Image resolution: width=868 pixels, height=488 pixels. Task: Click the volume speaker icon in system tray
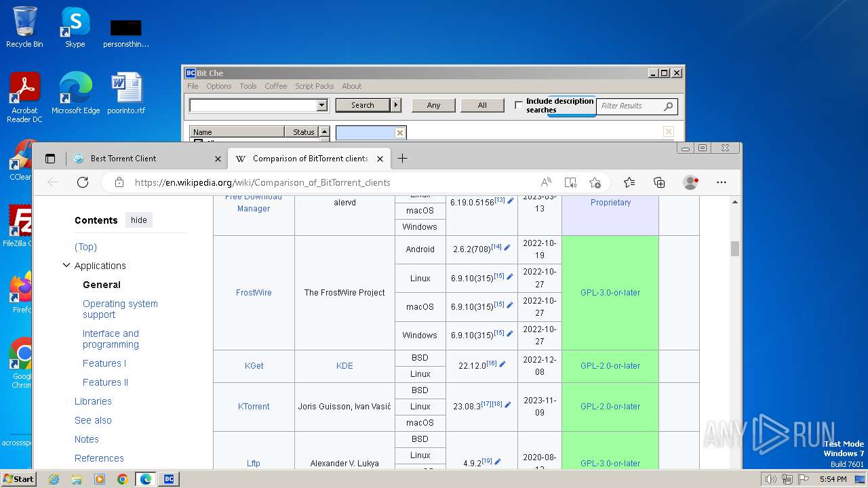(x=770, y=479)
